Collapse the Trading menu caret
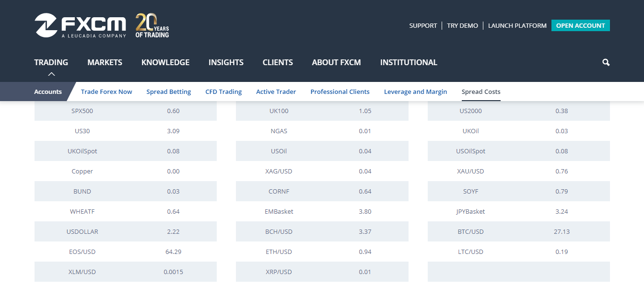This screenshot has height=287, width=644. [x=51, y=74]
